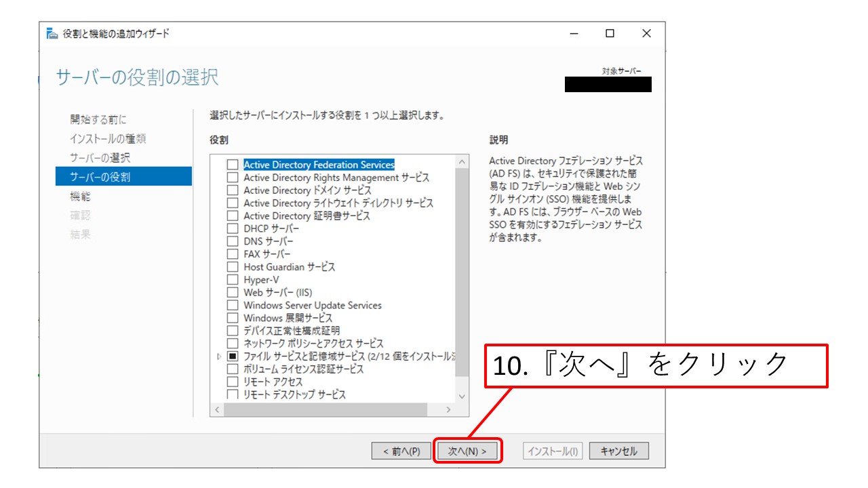Go to インストールの種類 step in sidebar
The width and height of the screenshot is (868, 488).
coord(108,139)
